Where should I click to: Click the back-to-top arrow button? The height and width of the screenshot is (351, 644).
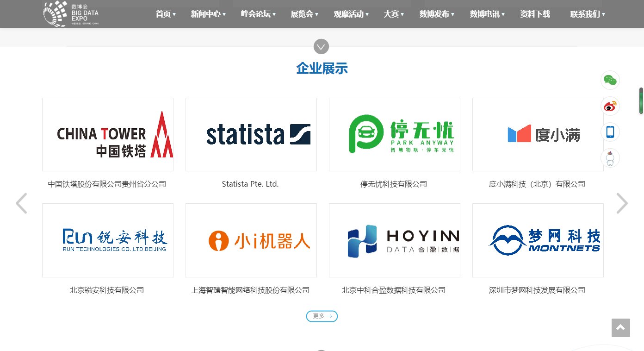click(620, 328)
